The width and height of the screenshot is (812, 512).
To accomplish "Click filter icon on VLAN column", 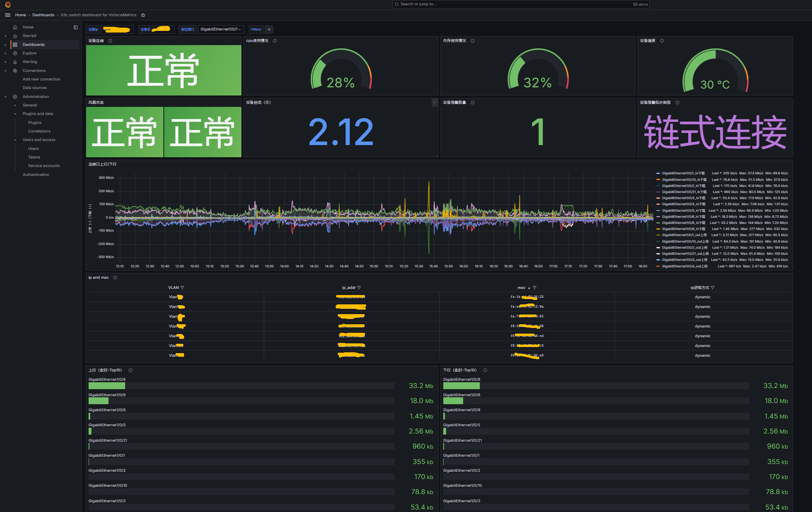I will (x=182, y=288).
